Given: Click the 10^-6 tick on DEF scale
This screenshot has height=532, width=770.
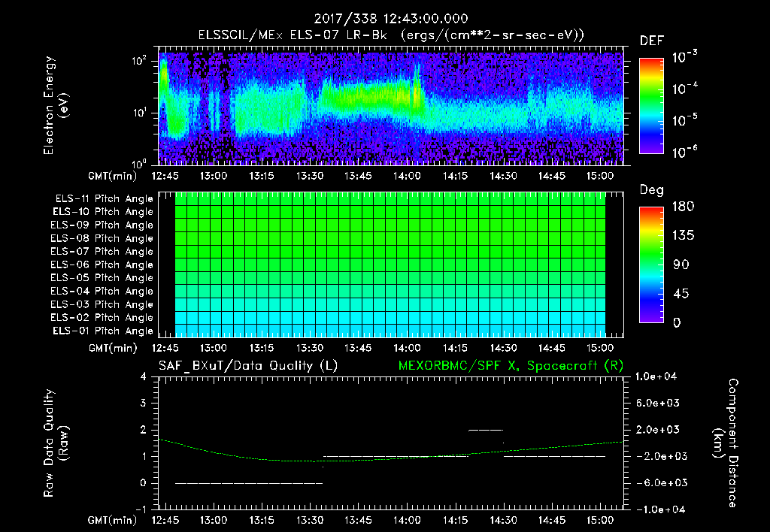Looking at the screenshot, I should point(684,152).
